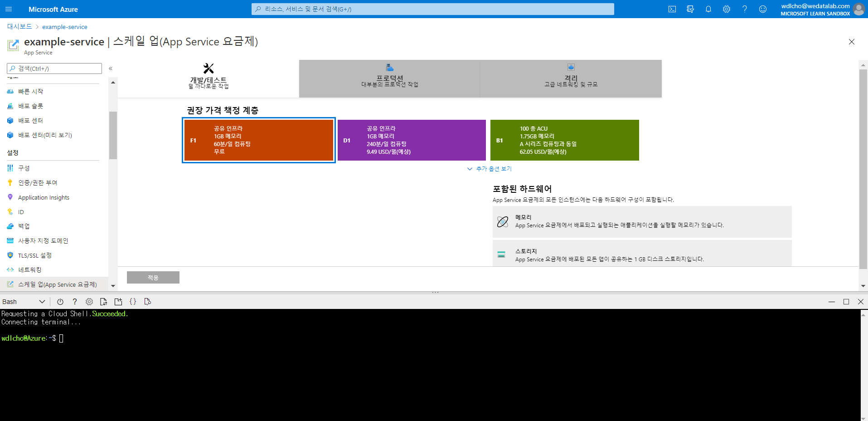The width and height of the screenshot is (868, 421).
Task: Click the 적용 apply button
Action: (153, 278)
